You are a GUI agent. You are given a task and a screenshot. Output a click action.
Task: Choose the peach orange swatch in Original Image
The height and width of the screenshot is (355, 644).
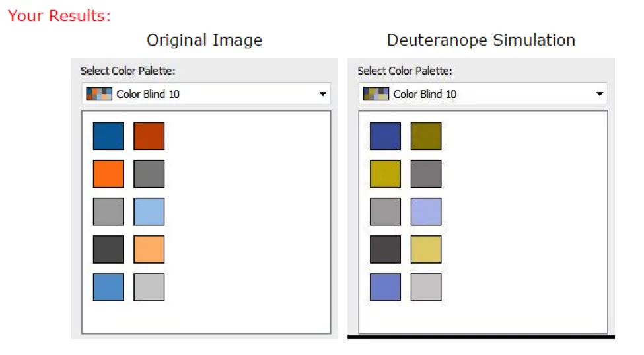coord(149,249)
